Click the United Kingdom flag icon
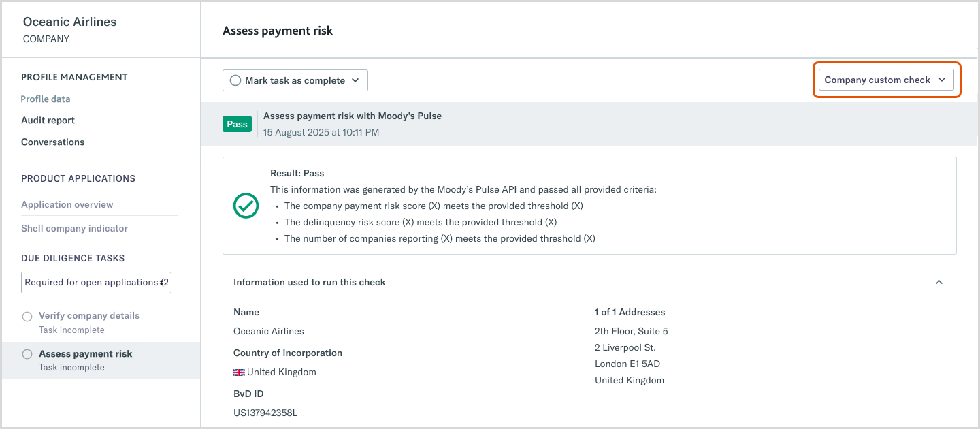980x429 pixels. point(238,372)
